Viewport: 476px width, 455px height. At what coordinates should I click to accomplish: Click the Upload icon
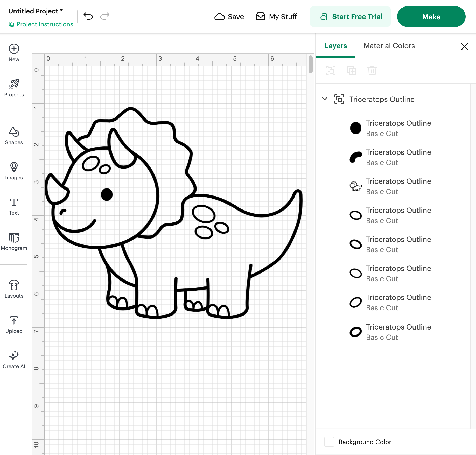click(14, 320)
